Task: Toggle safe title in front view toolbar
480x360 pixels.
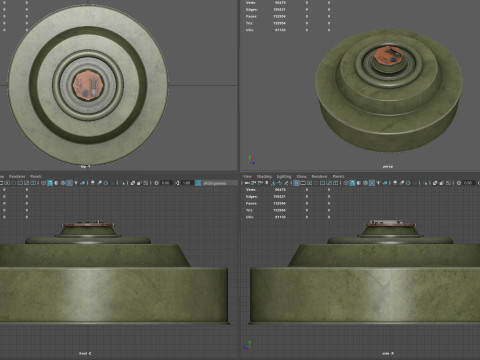Action: [33, 183]
